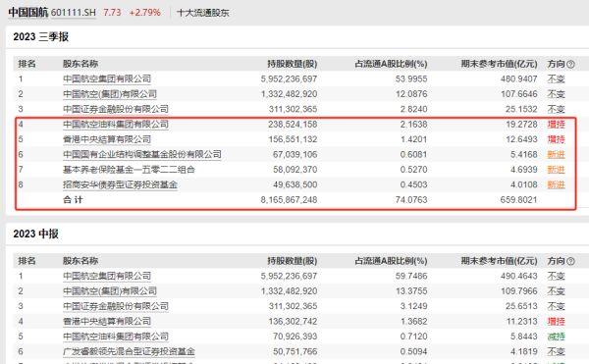This screenshot has width=589, height=364.
Task: Click the stock price 7.73
Action: 112,13
